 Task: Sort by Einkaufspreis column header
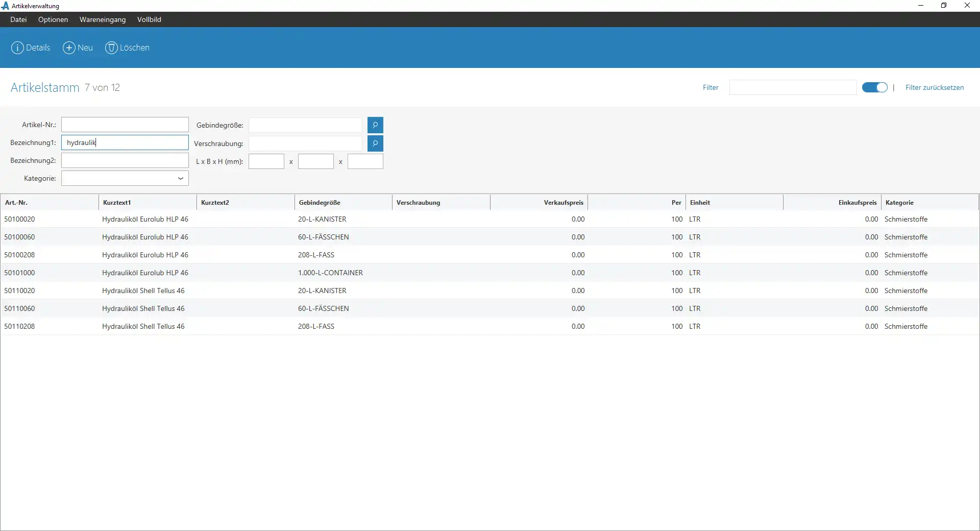[x=832, y=202]
